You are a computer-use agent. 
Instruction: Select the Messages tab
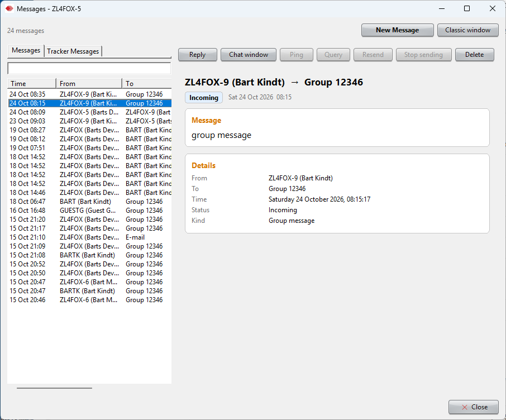pos(26,50)
